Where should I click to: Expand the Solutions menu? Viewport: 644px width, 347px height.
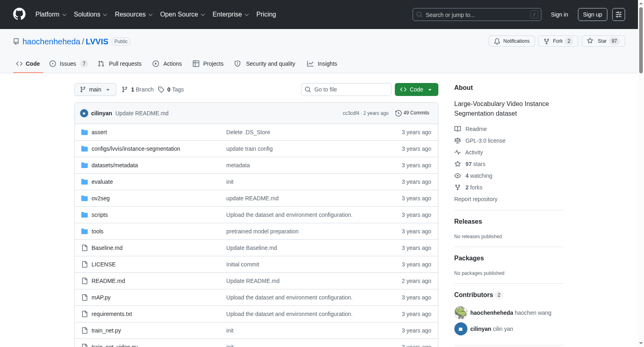click(91, 15)
